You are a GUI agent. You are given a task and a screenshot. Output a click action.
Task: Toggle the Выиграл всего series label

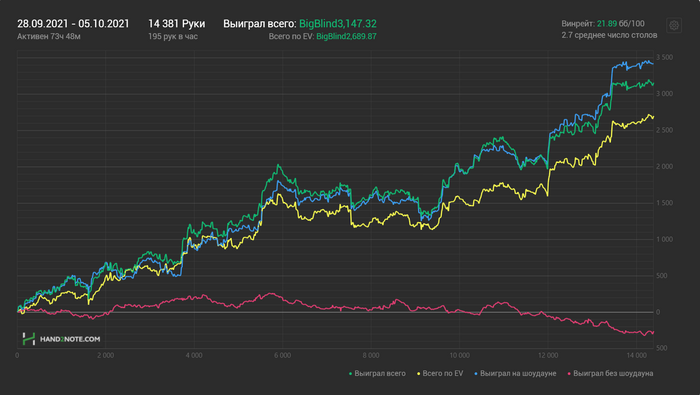[380, 374]
